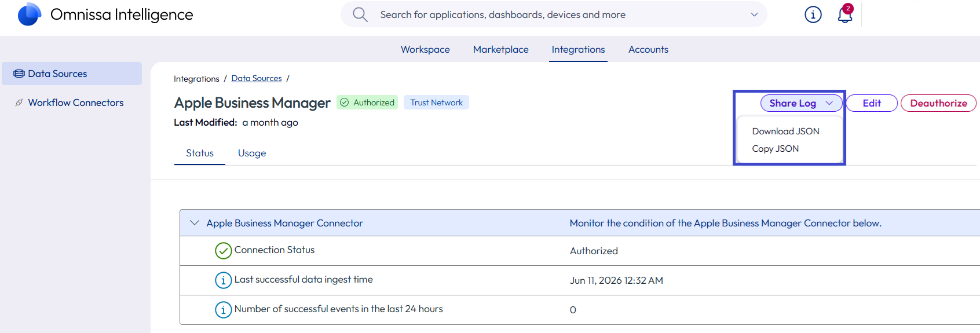Collapse the Apple Business Manager Connector section
This screenshot has width=980, height=333.
click(x=195, y=223)
